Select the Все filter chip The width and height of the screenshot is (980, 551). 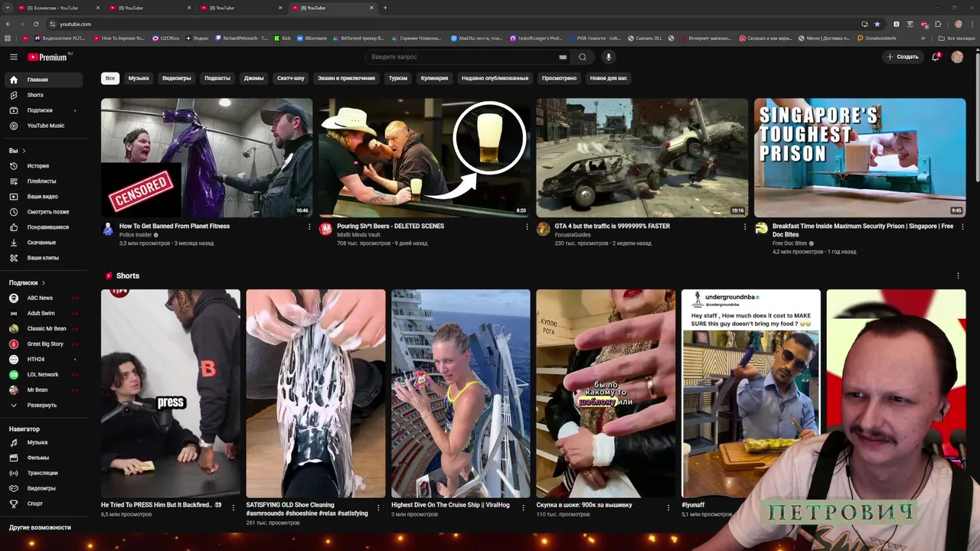coord(110,78)
